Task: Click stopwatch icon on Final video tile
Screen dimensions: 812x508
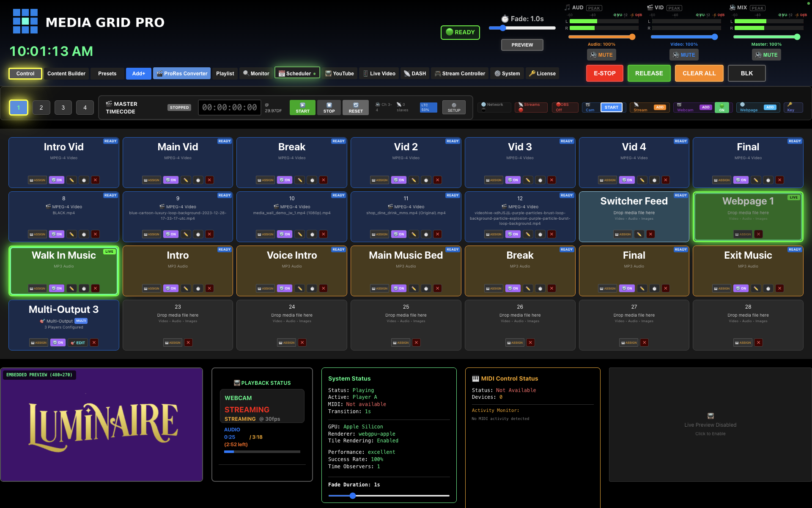Action: pos(768,180)
